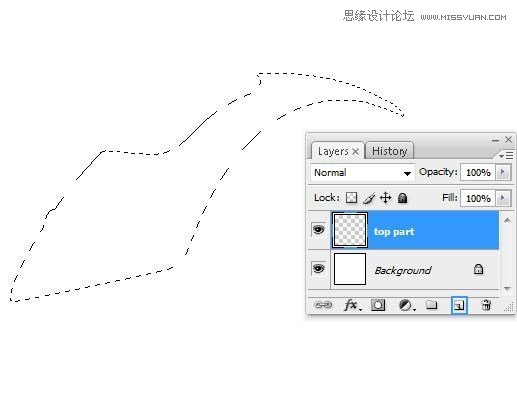Select the top part layer thumbnail
The image size is (517, 396).
click(x=350, y=230)
